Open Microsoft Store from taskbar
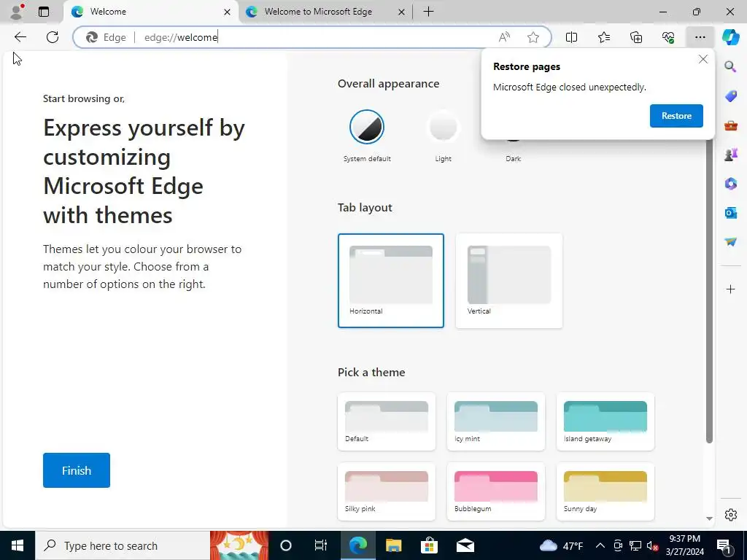This screenshot has height=560, width=747. [429, 545]
